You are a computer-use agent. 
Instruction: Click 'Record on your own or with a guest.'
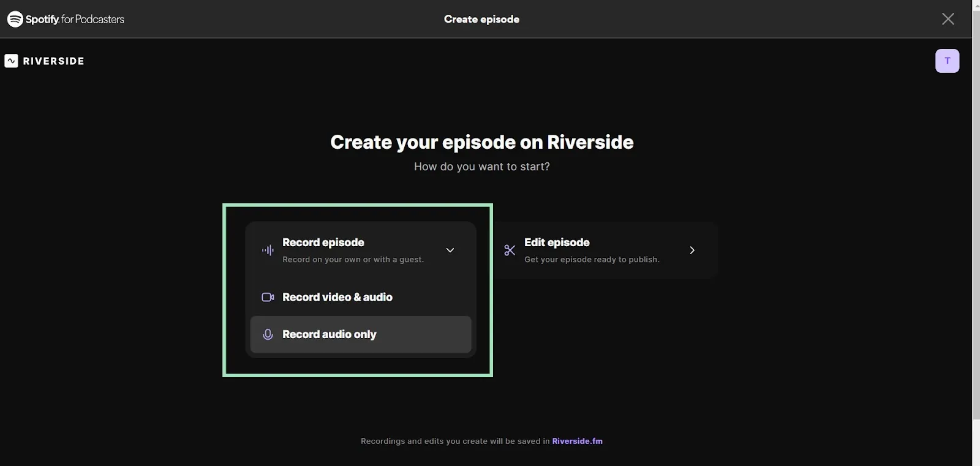coord(353,260)
